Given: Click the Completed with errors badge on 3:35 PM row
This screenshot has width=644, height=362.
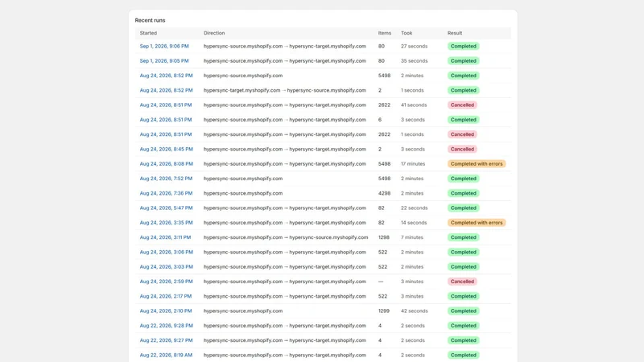Looking at the screenshot, I should click(477, 223).
